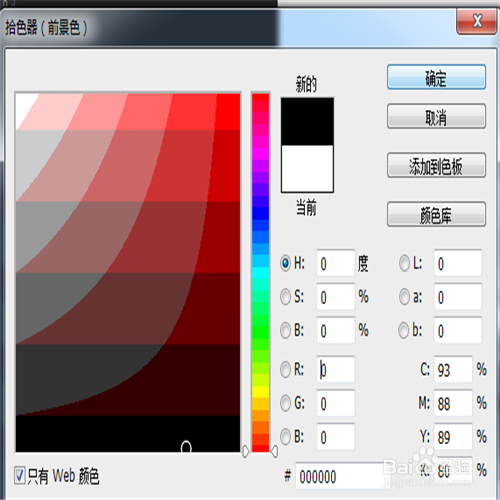
Task: Click the S percent input field
Action: 336,297
